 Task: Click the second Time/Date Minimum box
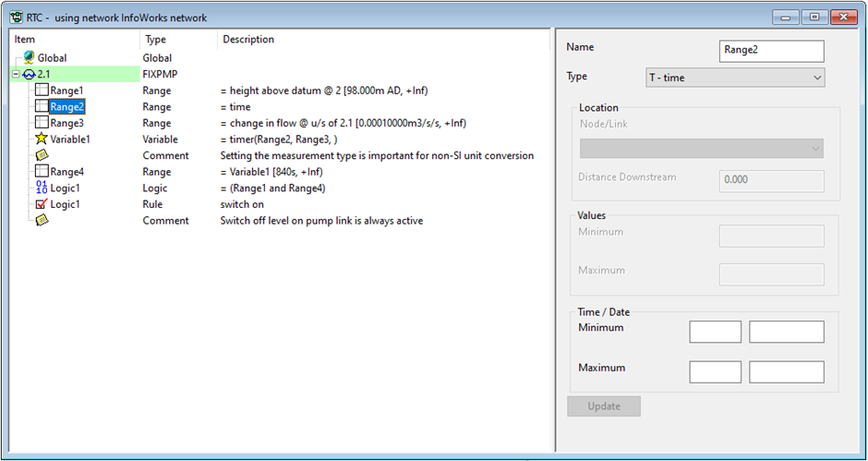point(787,332)
